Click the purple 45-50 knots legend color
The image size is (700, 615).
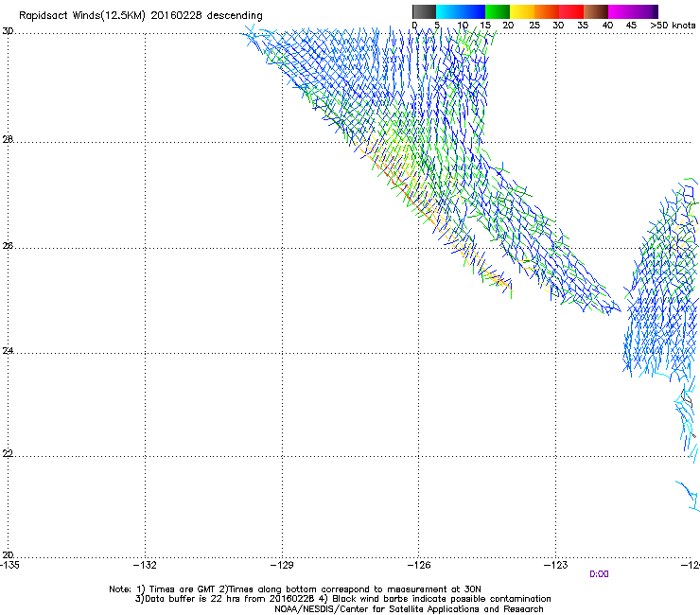click(645, 11)
